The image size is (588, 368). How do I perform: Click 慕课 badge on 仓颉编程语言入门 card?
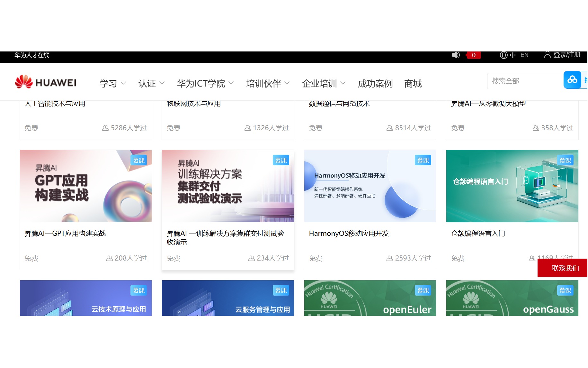565,160
